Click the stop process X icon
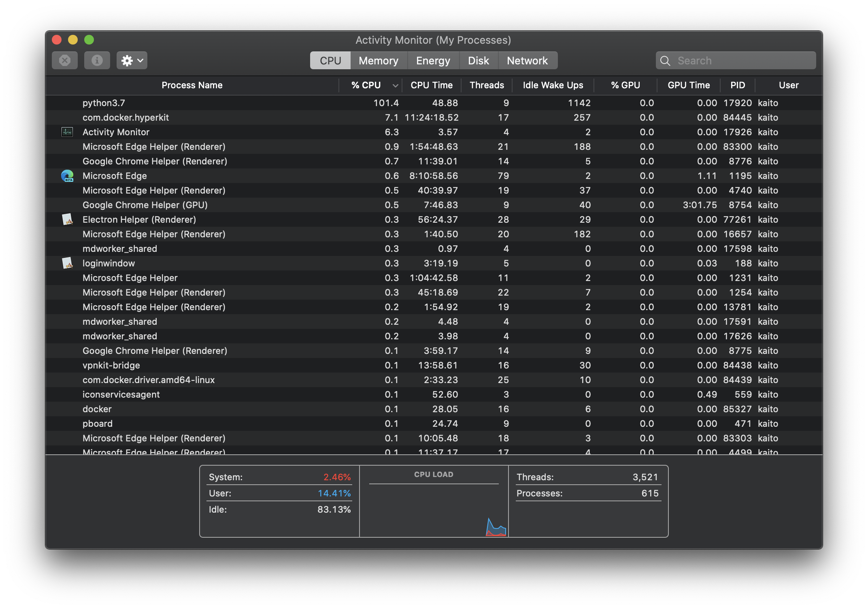 tap(65, 61)
